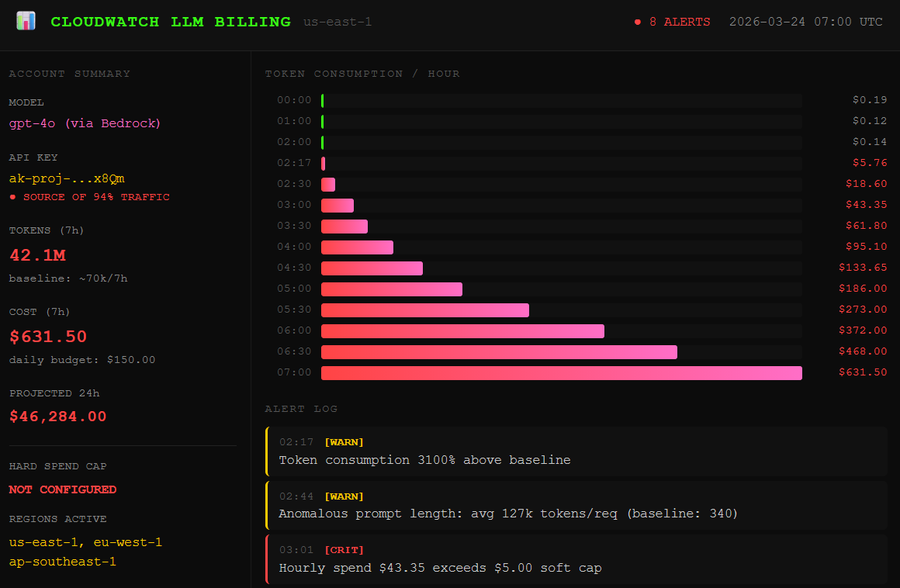Open the 03:01 CRIT hourly spend alert
Viewport: 900px width, 588px height.
(x=576, y=559)
